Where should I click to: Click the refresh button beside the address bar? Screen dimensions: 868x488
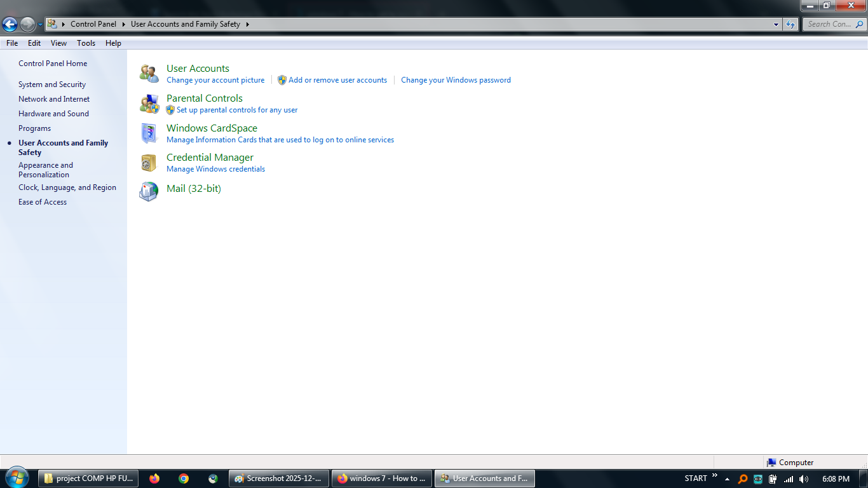pos(790,24)
